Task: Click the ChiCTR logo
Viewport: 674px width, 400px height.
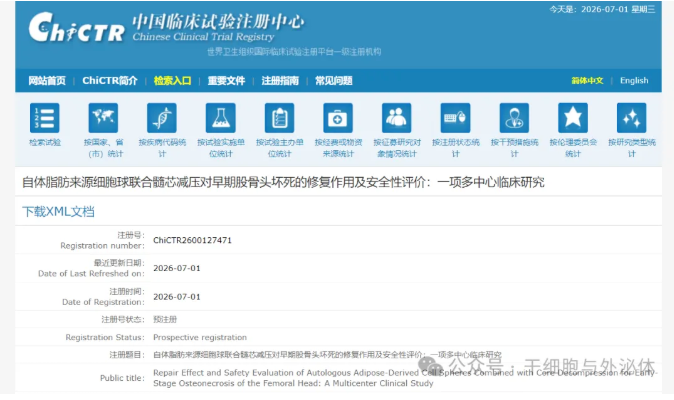Action: [77, 27]
